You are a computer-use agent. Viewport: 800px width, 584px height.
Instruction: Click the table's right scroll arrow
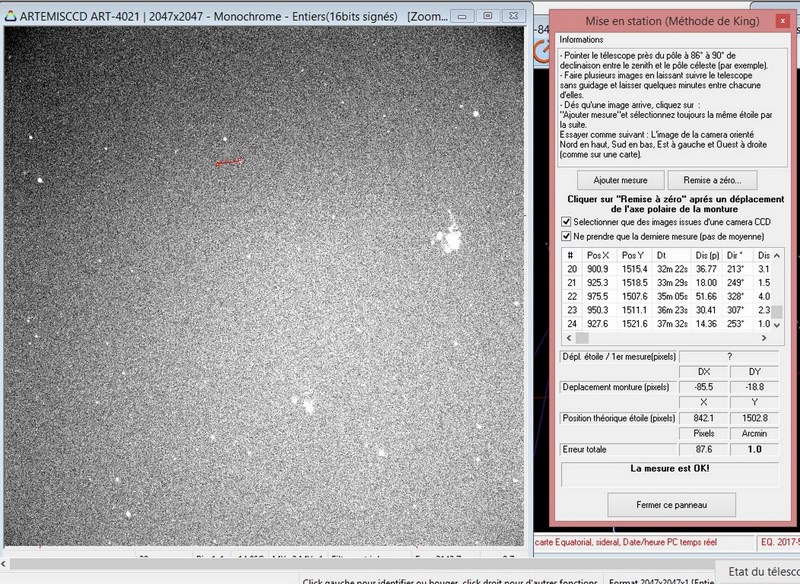click(x=764, y=337)
